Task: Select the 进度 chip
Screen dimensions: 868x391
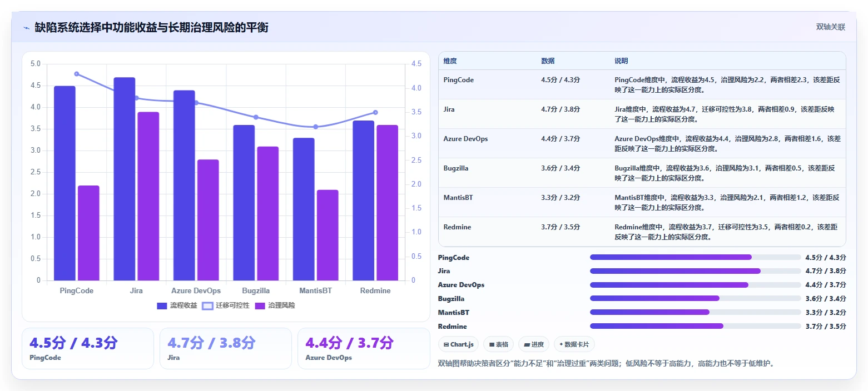Action: click(534, 344)
